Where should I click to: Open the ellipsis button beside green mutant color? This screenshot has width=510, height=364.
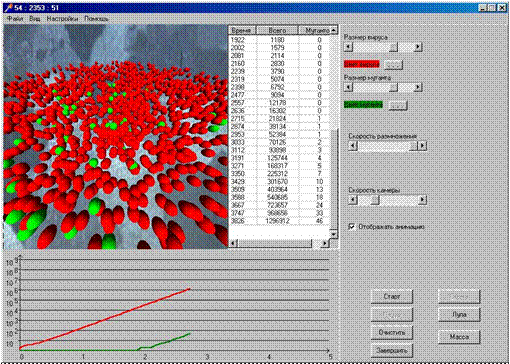coord(398,105)
